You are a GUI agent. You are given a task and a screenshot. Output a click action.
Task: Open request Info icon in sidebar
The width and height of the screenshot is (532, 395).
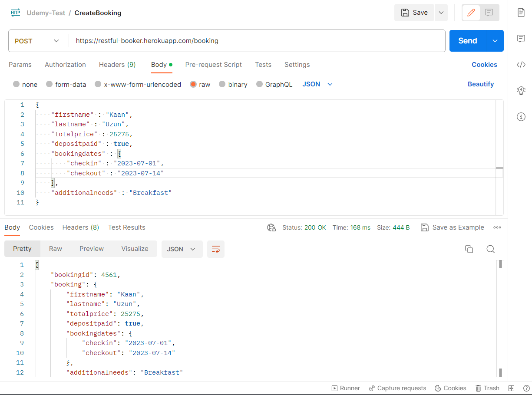(x=521, y=116)
